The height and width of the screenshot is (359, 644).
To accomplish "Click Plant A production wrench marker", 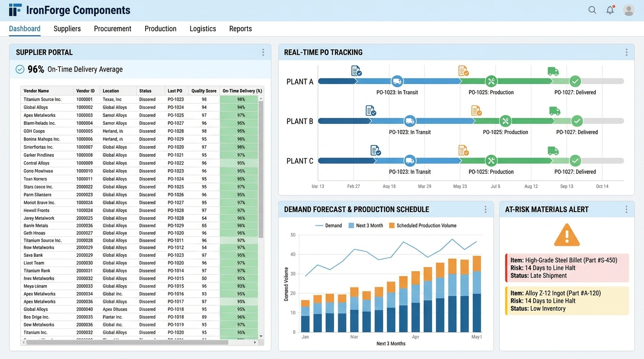I will (x=491, y=81).
